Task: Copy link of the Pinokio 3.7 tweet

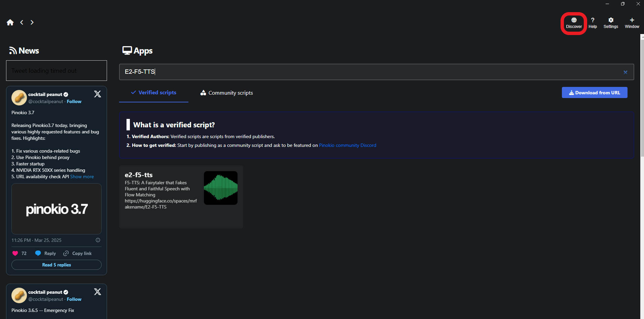Action: [77, 253]
